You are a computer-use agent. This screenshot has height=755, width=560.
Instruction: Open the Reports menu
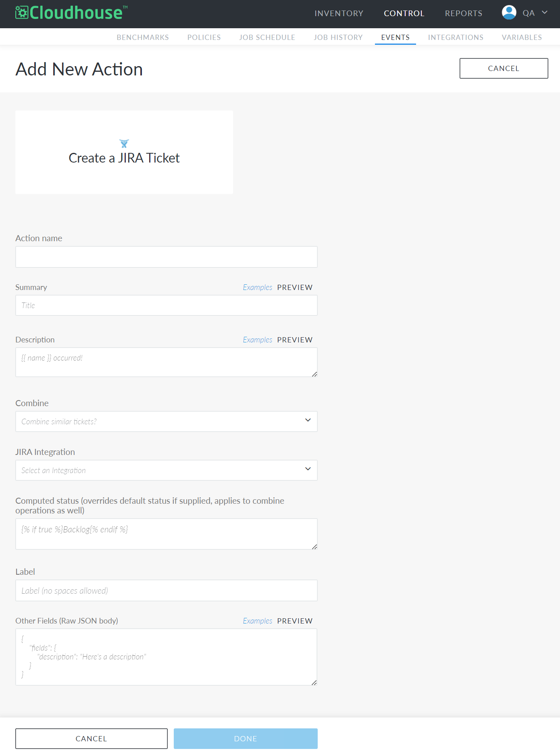[x=464, y=13]
